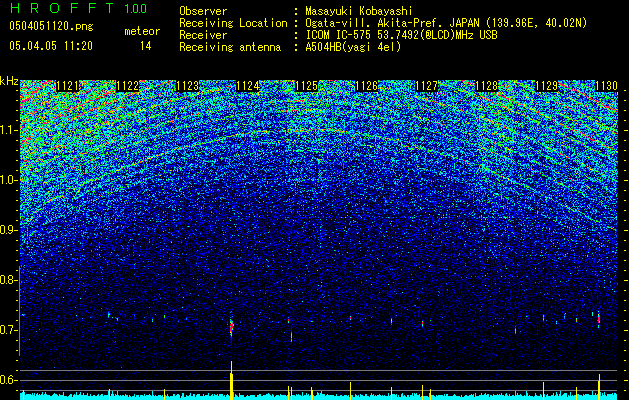
Task: Select observer name Masayuki Kobayashi
Action: click(359, 11)
